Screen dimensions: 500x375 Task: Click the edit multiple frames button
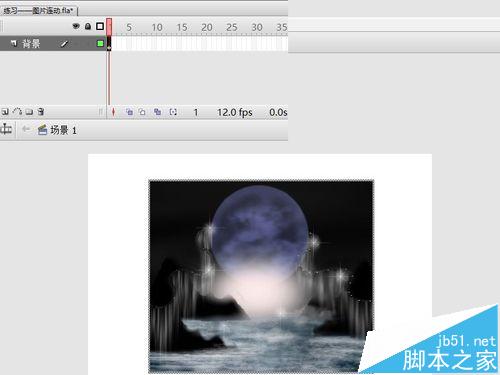point(157,112)
